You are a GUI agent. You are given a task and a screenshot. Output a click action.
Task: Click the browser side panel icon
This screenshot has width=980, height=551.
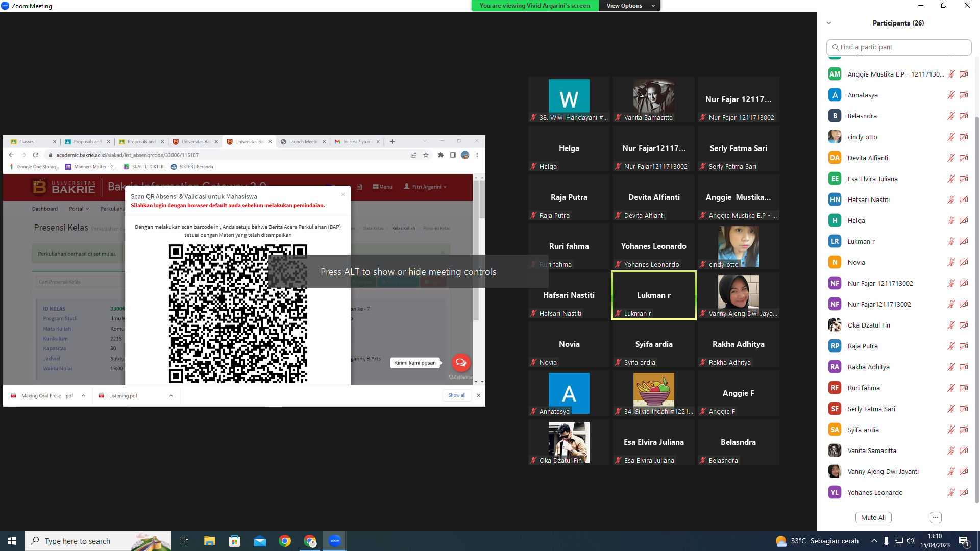453,155
